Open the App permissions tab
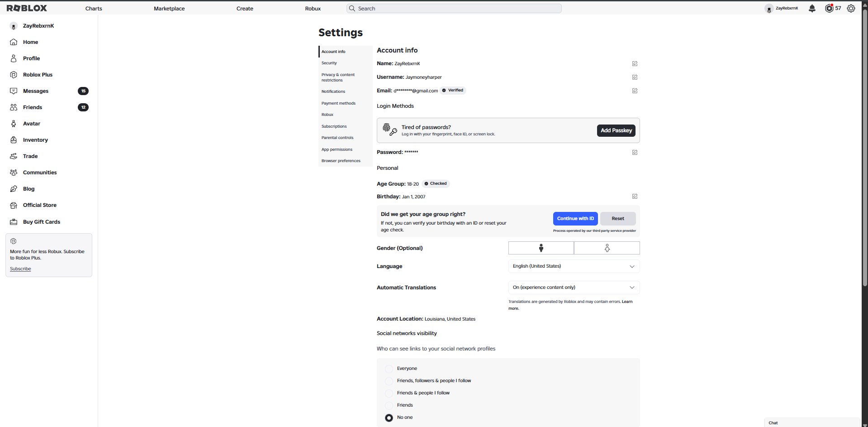Screen dimensions: 868x427 346,149
